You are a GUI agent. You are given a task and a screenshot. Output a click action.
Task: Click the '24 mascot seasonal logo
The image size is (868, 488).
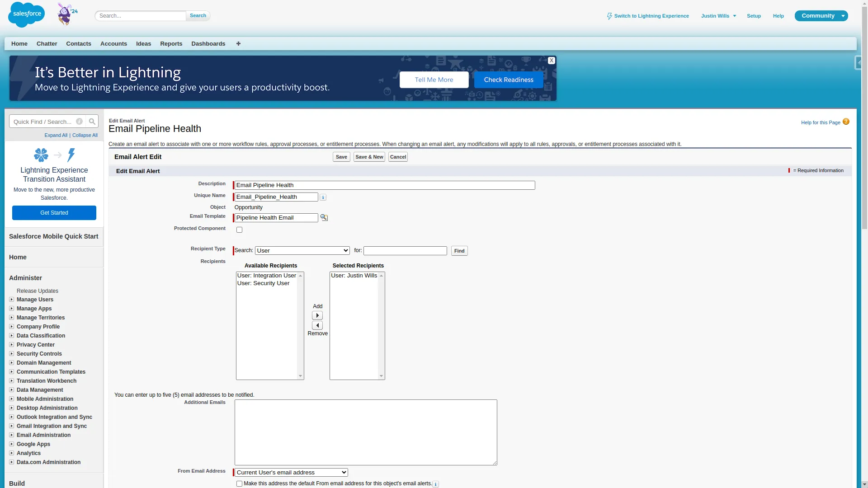(x=67, y=14)
